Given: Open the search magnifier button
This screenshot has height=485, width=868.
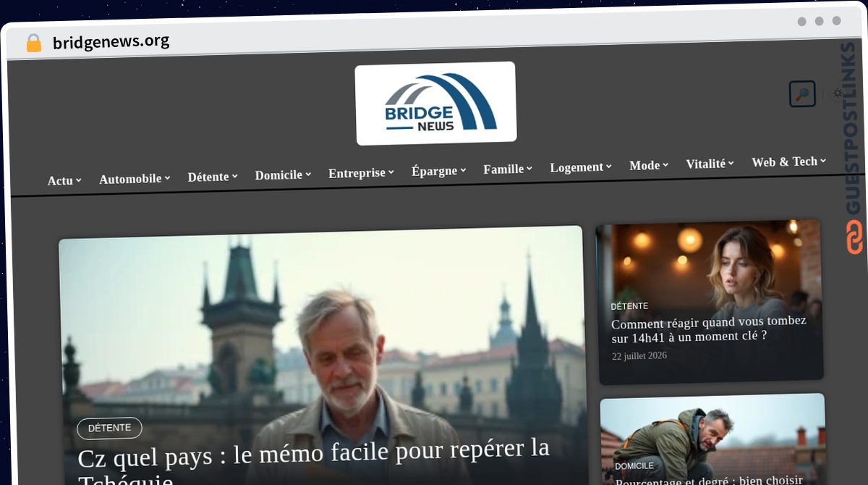Looking at the screenshot, I should (x=802, y=94).
